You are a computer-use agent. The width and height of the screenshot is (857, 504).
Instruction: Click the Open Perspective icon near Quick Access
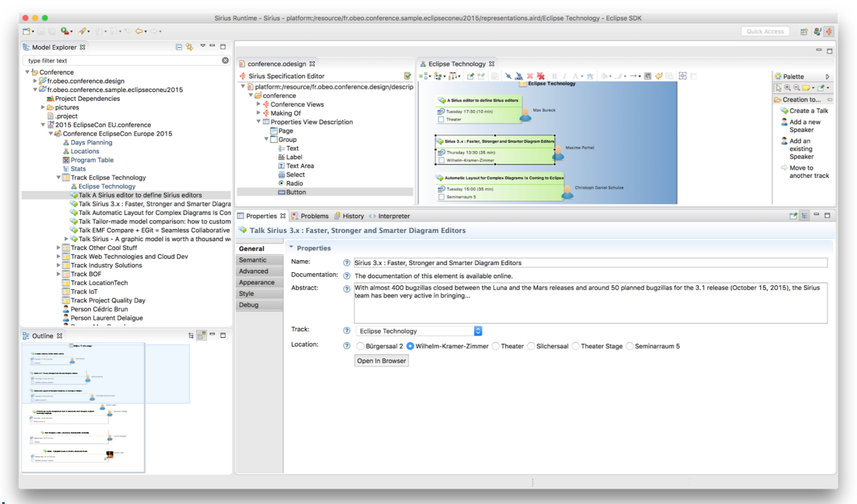coord(804,31)
